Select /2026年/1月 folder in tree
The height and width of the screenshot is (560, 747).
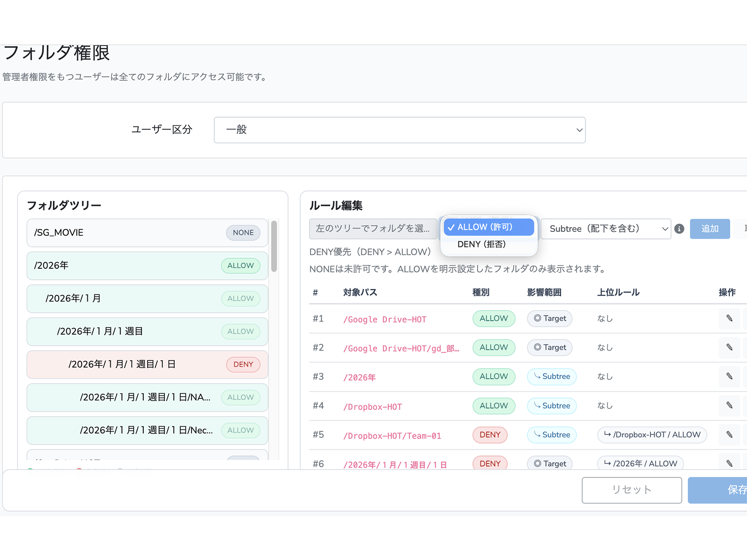(148, 299)
